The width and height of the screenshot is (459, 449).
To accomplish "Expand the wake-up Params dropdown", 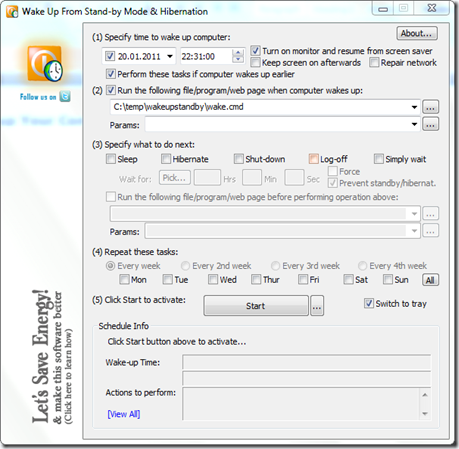I will [414, 124].
